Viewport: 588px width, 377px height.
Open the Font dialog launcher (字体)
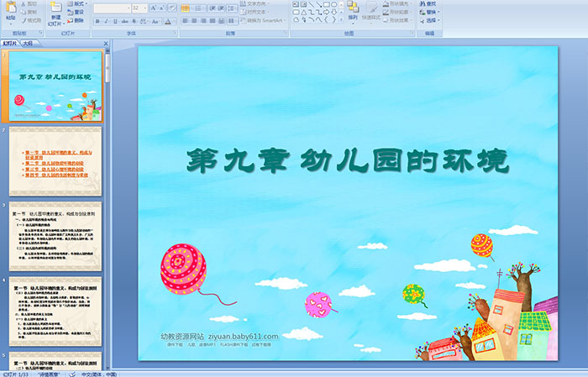(x=175, y=34)
